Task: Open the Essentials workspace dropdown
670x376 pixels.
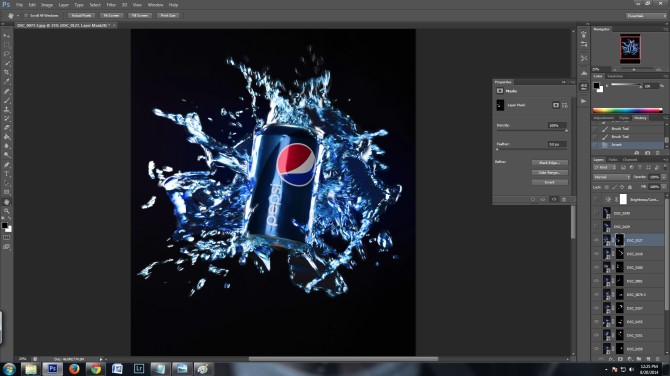Action: coord(646,15)
